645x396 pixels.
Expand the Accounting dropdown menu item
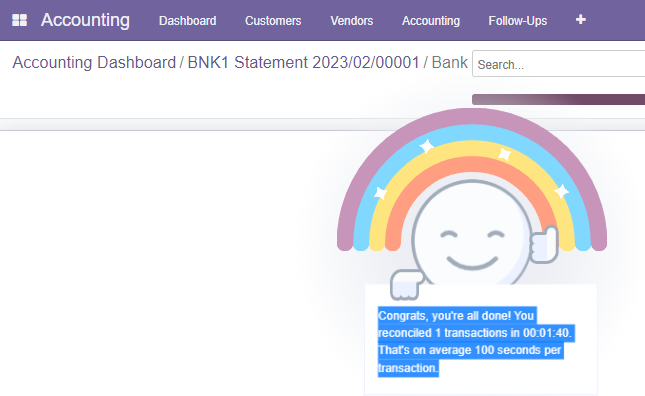pos(431,21)
